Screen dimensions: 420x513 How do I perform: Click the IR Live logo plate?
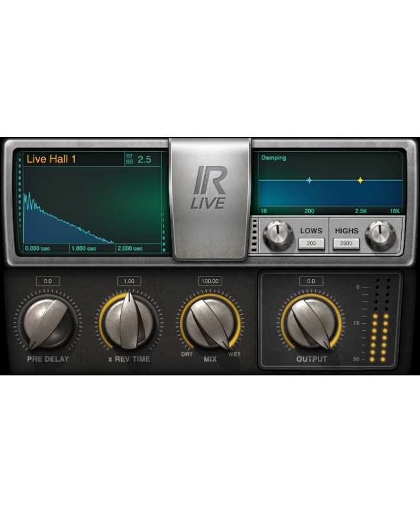tap(211, 199)
